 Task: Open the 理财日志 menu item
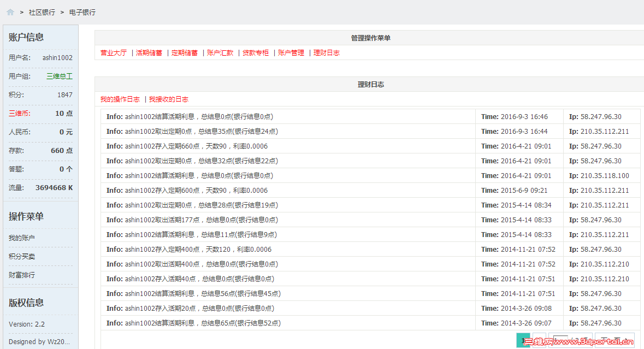(x=326, y=53)
